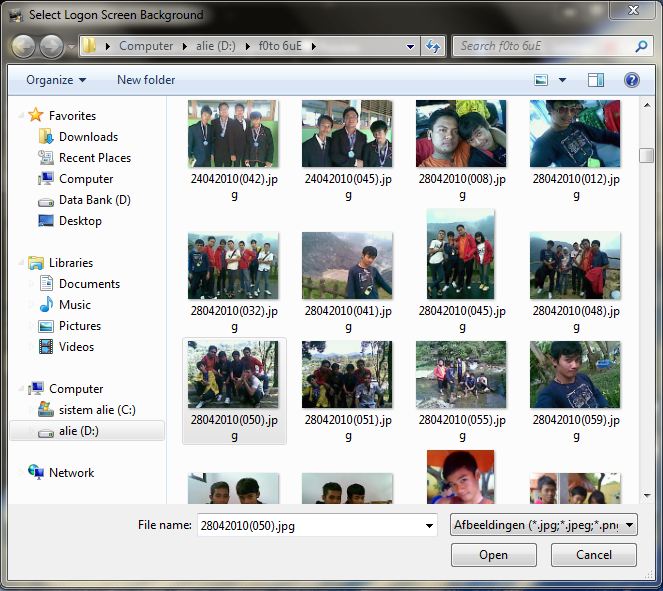Click the Documents library icon
The image size is (663, 591).
46,283
